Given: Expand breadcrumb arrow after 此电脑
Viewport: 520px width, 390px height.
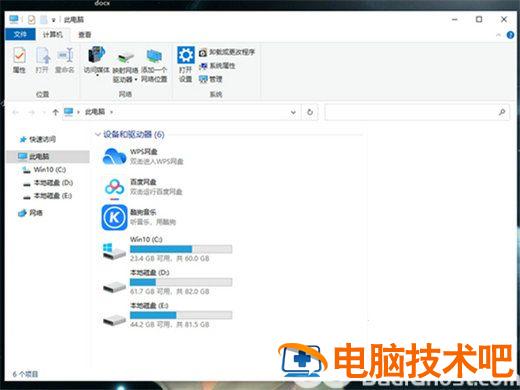Looking at the screenshot, I should (x=112, y=112).
